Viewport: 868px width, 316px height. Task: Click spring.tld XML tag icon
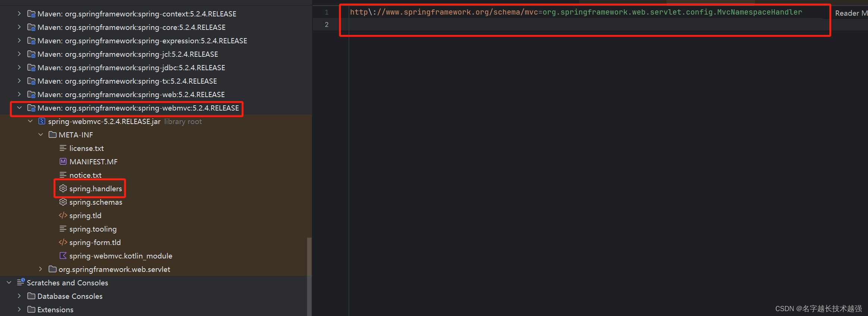pos(63,215)
